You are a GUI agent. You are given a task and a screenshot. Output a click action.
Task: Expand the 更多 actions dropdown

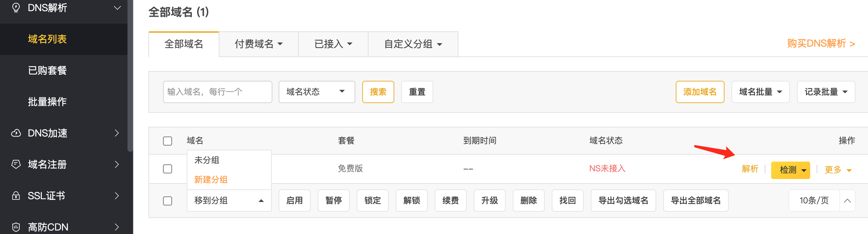pyautogui.click(x=838, y=170)
